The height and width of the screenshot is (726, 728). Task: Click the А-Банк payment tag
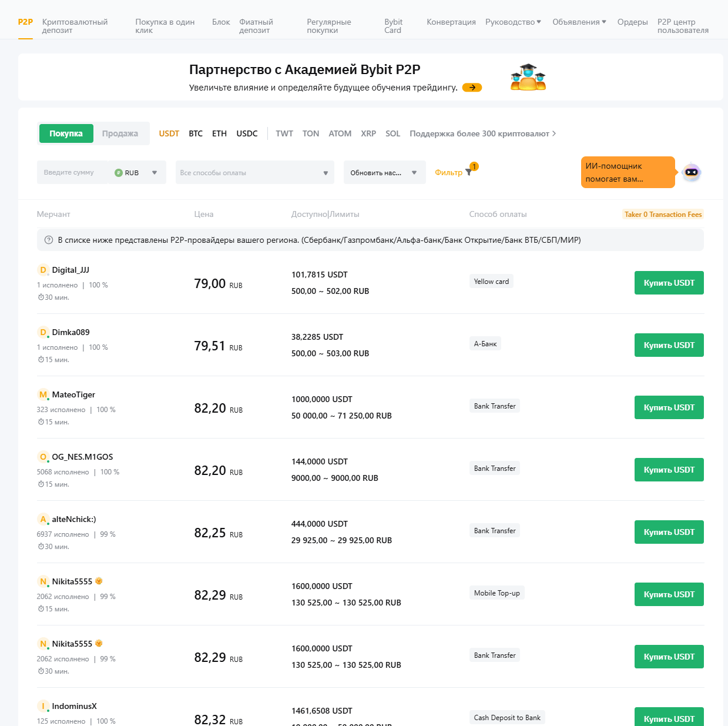(485, 344)
